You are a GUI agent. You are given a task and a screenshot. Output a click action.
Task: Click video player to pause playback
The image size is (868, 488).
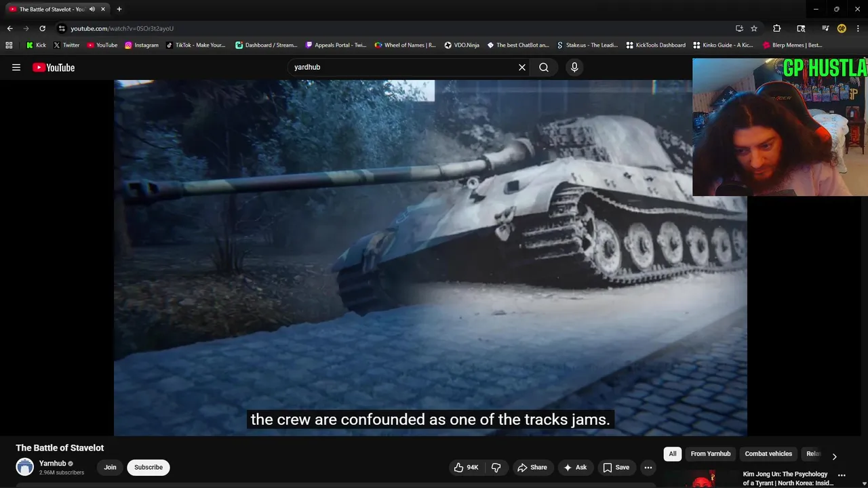tap(430, 258)
